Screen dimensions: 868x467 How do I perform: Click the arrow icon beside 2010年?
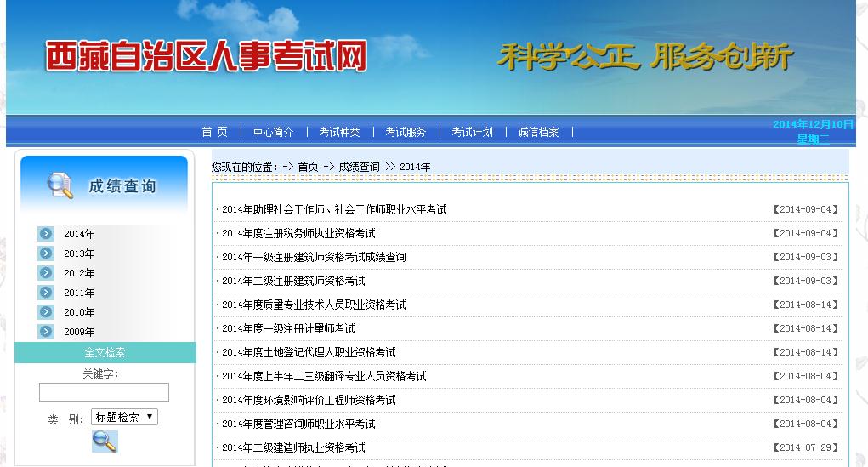point(46,312)
